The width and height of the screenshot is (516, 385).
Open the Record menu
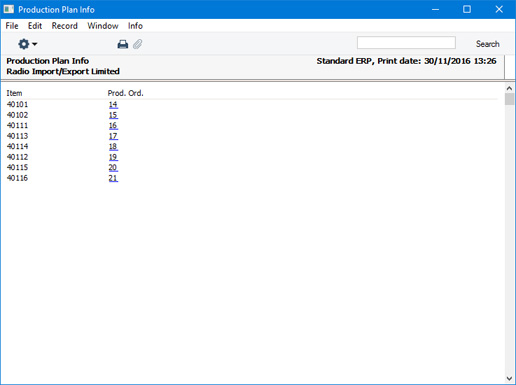coord(65,26)
